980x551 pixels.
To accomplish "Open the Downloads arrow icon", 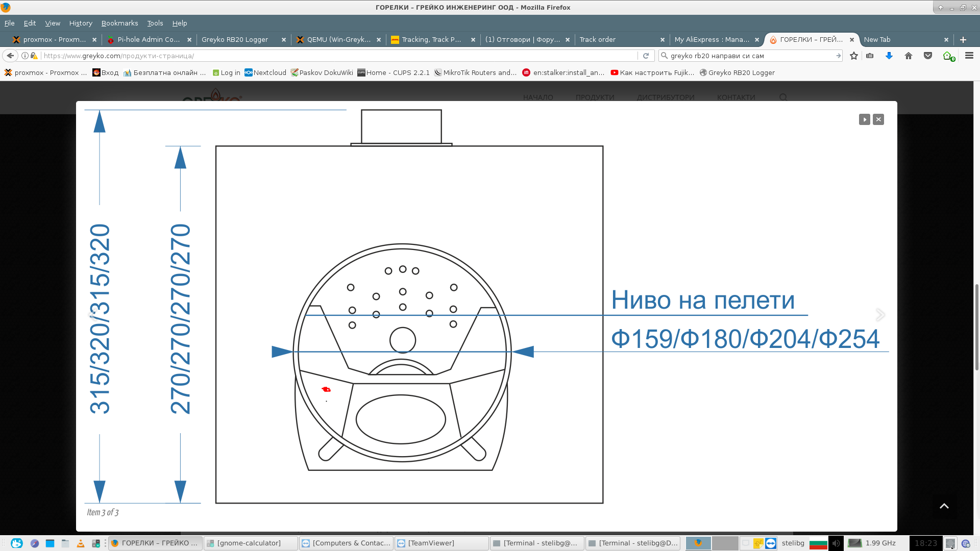I will pos(889,56).
